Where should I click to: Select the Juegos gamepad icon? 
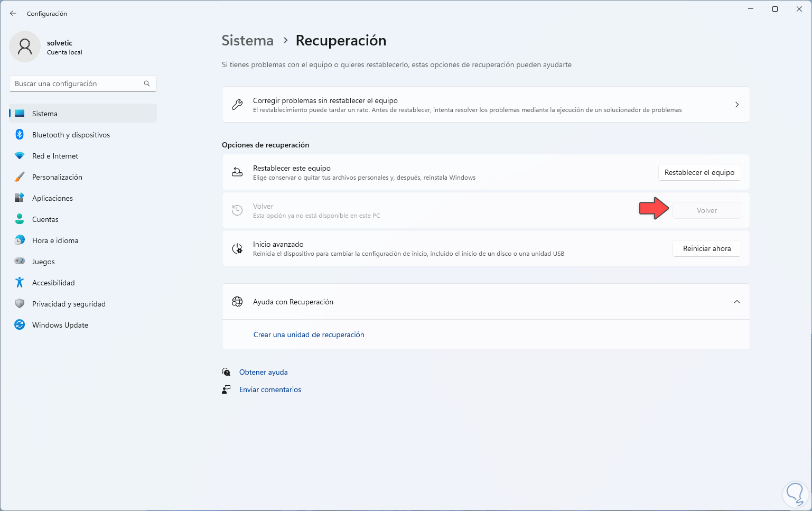(x=20, y=261)
